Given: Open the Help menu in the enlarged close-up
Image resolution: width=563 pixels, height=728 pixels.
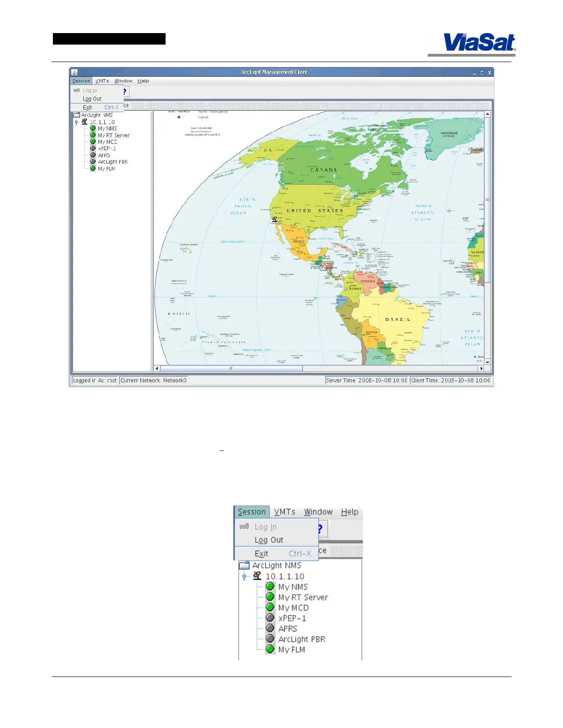Looking at the screenshot, I should coord(350,512).
